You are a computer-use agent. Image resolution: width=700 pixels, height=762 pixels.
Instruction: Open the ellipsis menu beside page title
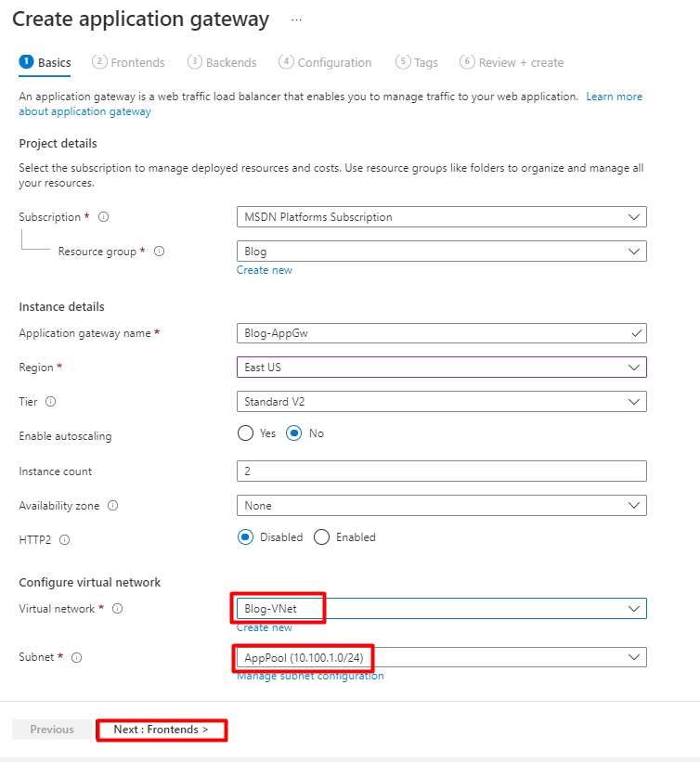(x=296, y=19)
